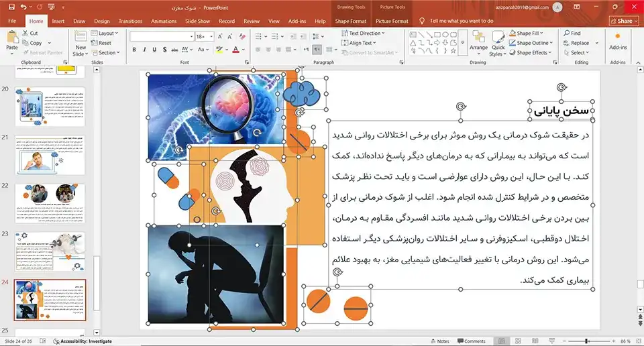Open the File tab
This screenshot has width=644, height=346.
point(12,21)
